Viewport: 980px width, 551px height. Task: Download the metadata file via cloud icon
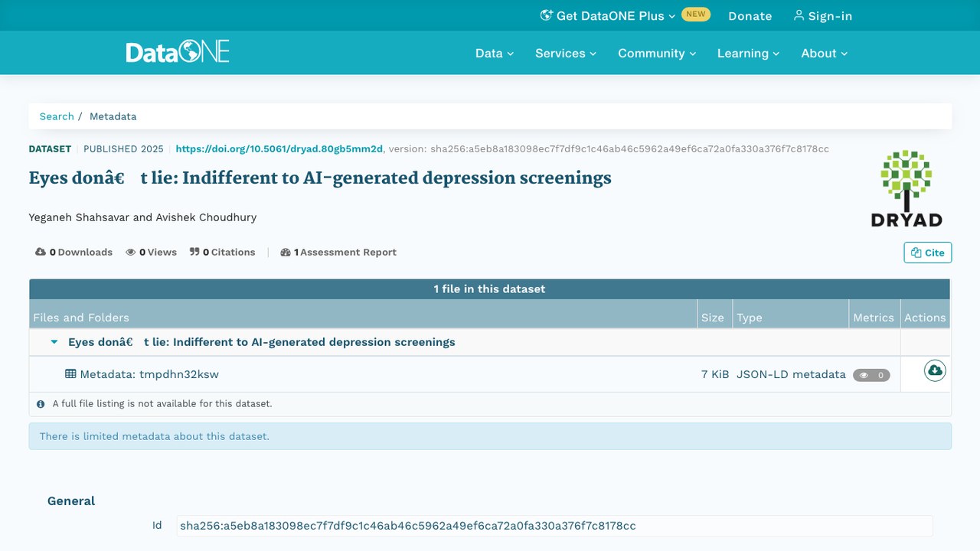click(935, 371)
